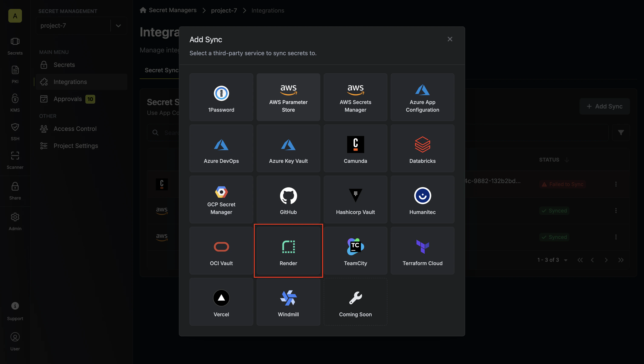The width and height of the screenshot is (644, 364).
Task: Go to the previous page
Action: (592, 260)
